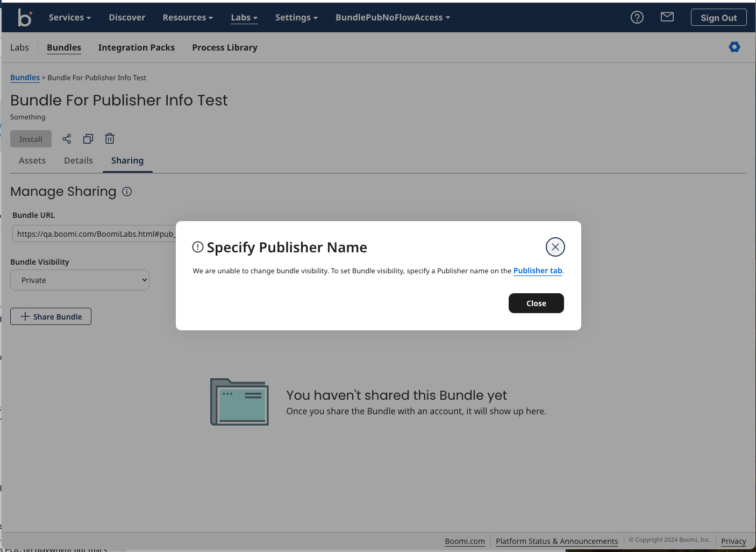The image size is (756, 552).
Task: Click the copy bundle icon
Action: click(88, 139)
